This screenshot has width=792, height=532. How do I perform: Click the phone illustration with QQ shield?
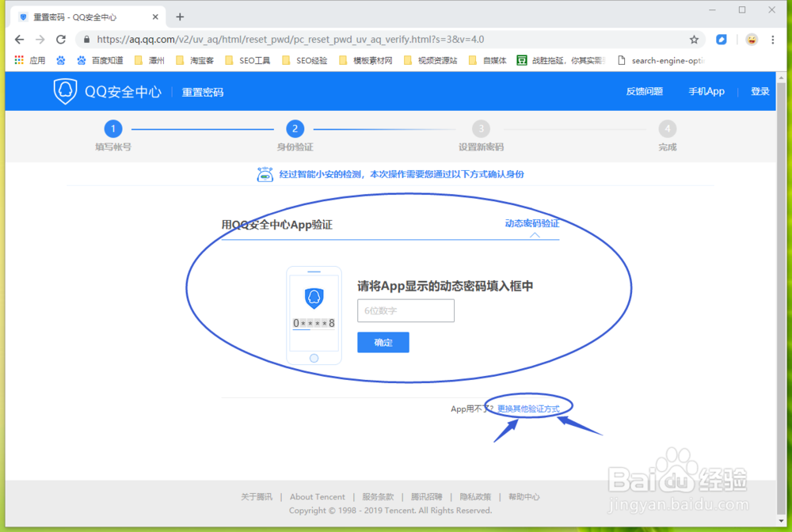[314, 315]
